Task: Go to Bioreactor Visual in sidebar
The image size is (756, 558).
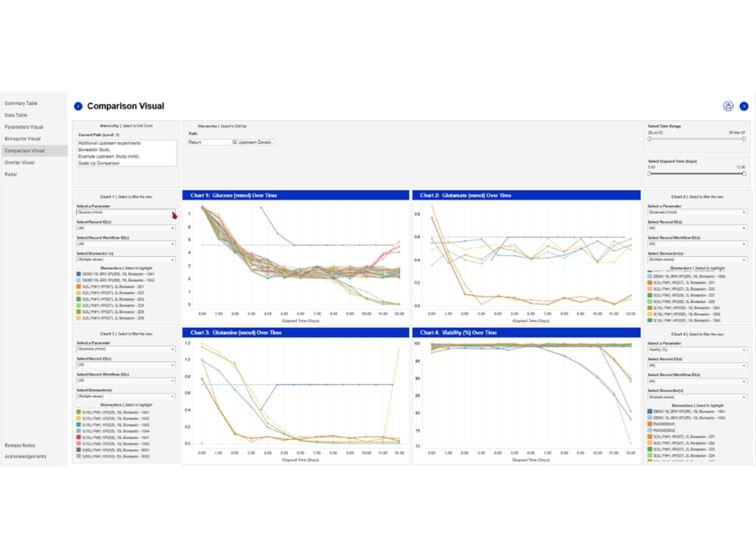Action: 23,139
